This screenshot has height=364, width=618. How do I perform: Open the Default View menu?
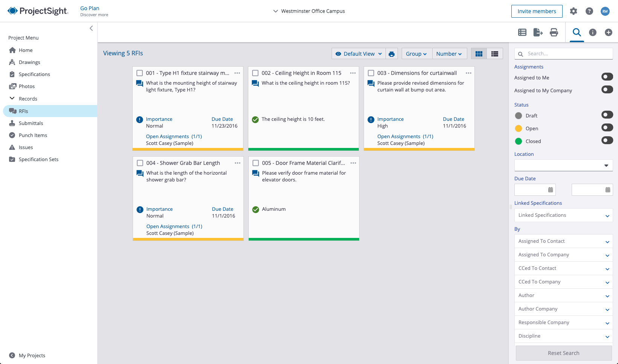[x=358, y=53]
